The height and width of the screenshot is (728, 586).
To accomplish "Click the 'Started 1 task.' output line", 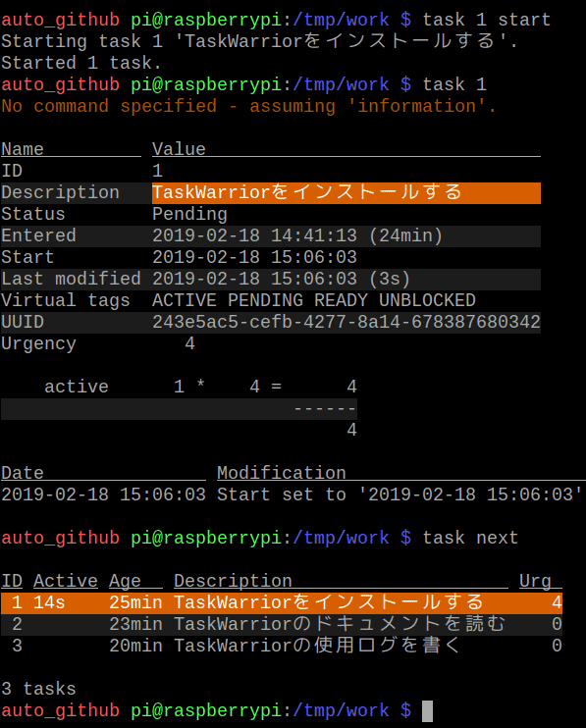I will click(x=80, y=63).
